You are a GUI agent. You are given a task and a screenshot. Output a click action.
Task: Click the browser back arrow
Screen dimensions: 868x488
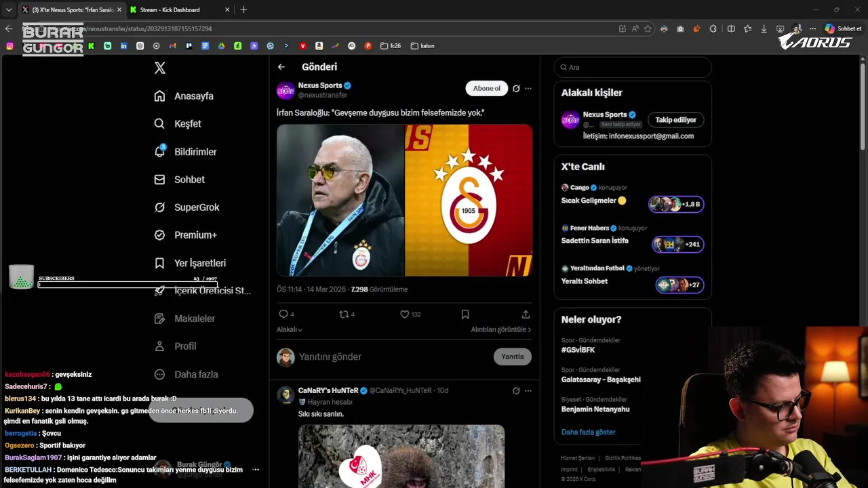tap(9, 28)
